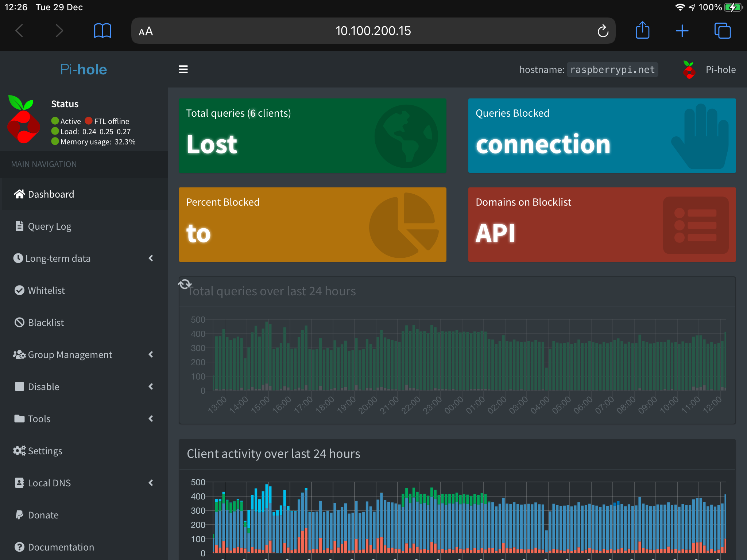The width and height of the screenshot is (747, 560).
Task: Click the Donate link
Action: tap(43, 515)
